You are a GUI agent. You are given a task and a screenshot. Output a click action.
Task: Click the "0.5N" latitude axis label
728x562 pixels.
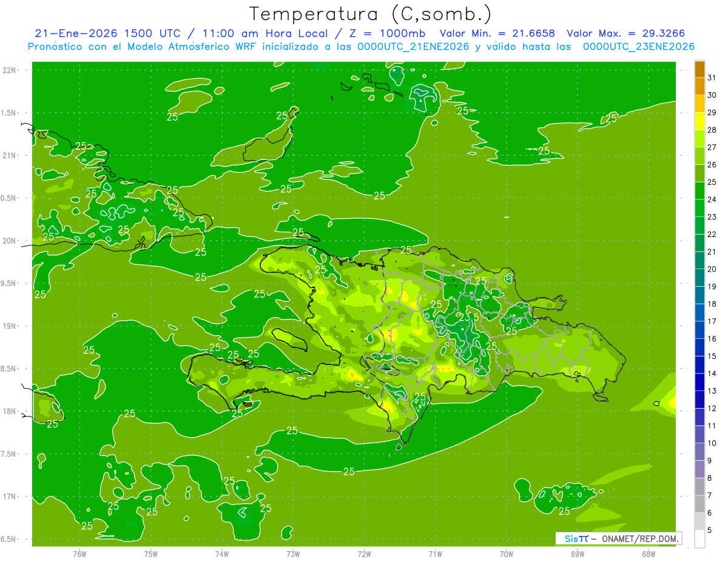[10, 198]
